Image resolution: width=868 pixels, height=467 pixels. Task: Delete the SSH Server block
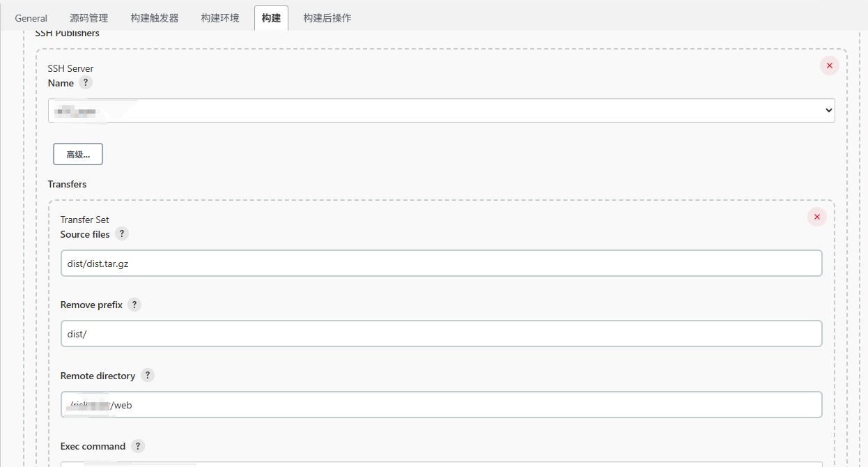pyautogui.click(x=829, y=66)
